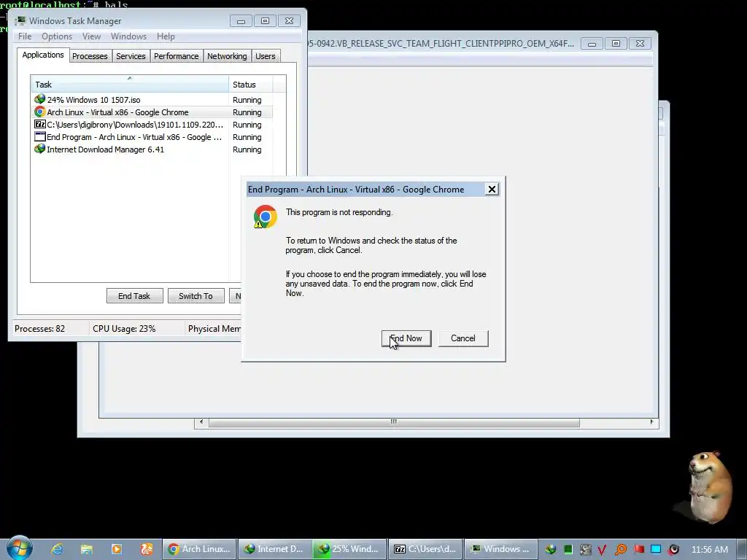Click Cancel in End Program dialog
The width and height of the screenshot is (747, 560).
tap(463, 338)
